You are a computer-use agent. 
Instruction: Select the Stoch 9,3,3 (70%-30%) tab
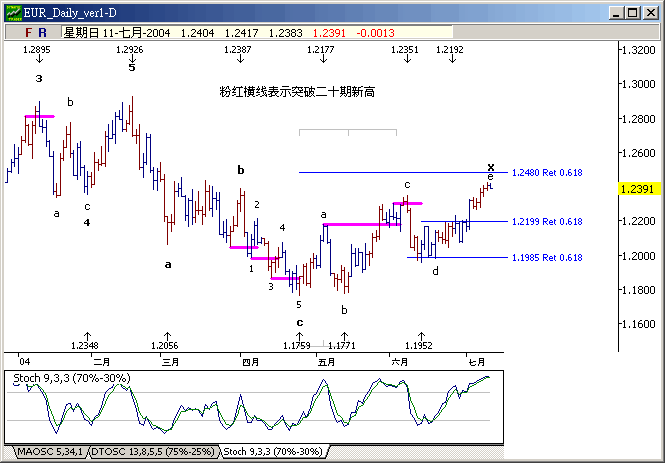(x=272, y=452)
